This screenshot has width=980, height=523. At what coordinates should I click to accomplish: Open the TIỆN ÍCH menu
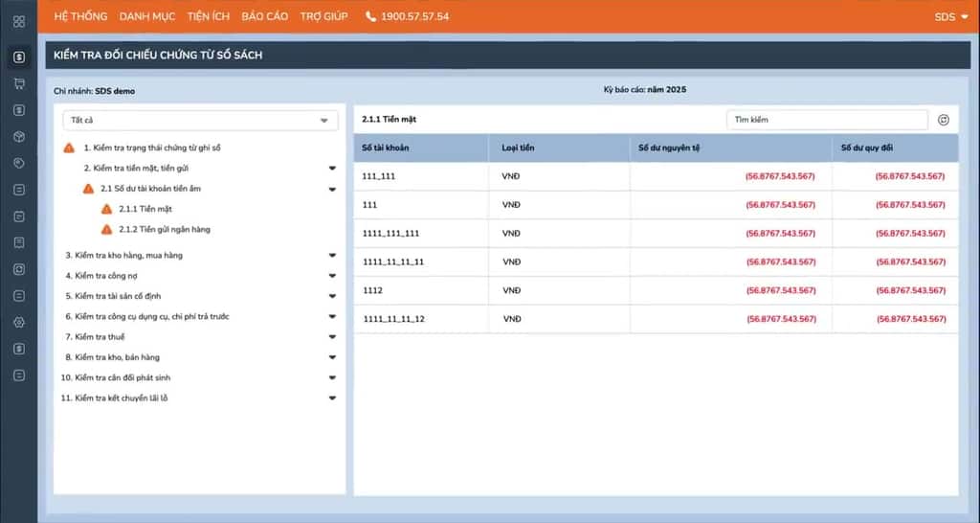click(x=208, y=16)
